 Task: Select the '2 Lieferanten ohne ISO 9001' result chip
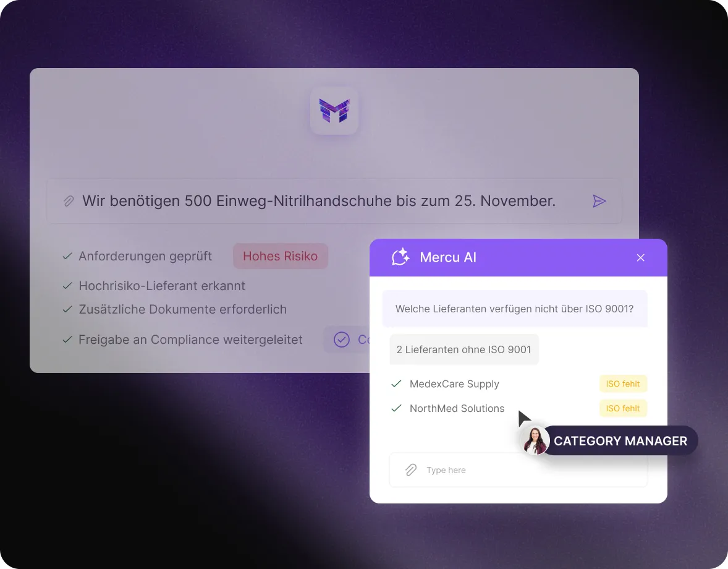[464, 349]
